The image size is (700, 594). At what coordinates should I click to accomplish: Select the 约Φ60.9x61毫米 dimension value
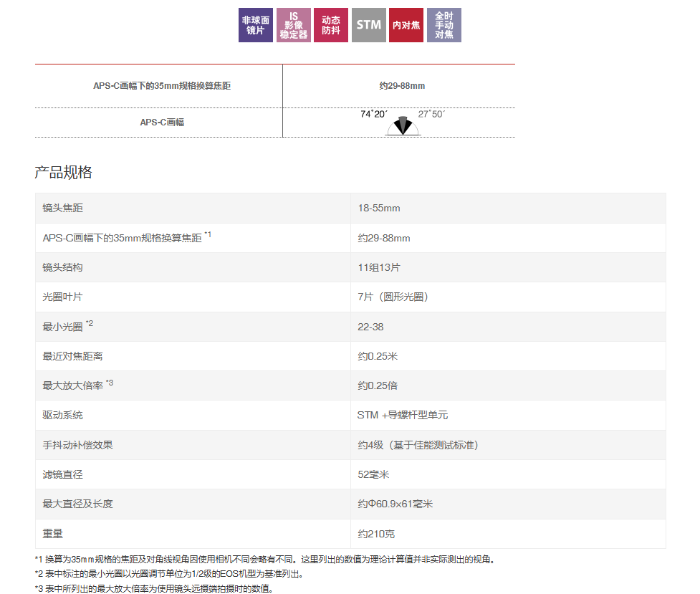point(395,504)
